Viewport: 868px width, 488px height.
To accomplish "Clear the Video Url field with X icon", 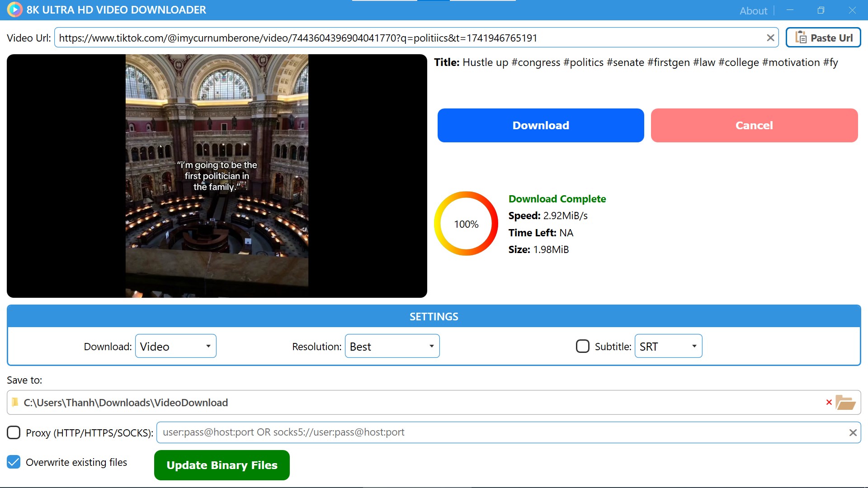I will pos(771,38).
